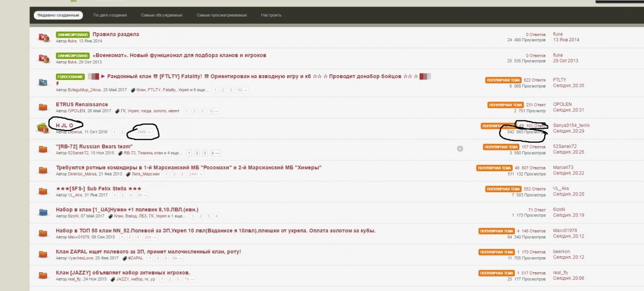Click folder icon beside 'ETRUS Renaissance'

(43, 107)
